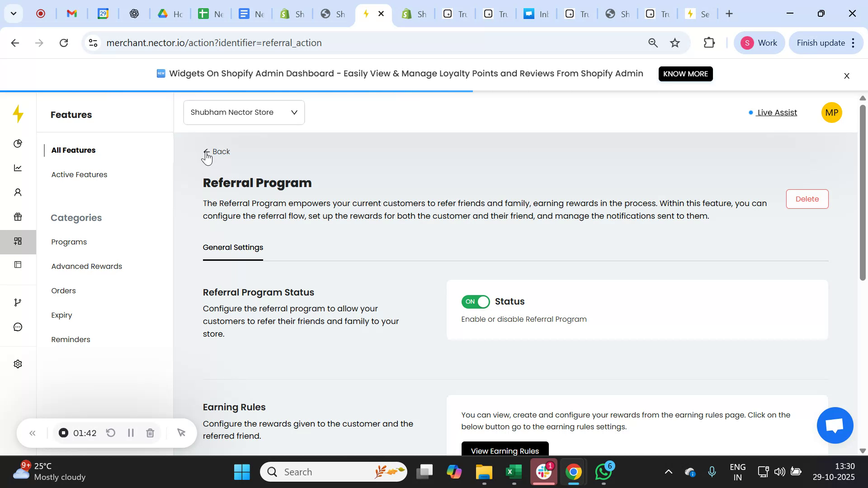This screenshot has height=488, width=868.
Task: Click the View Earning Rules button
Action: click(x=504, y=450)
